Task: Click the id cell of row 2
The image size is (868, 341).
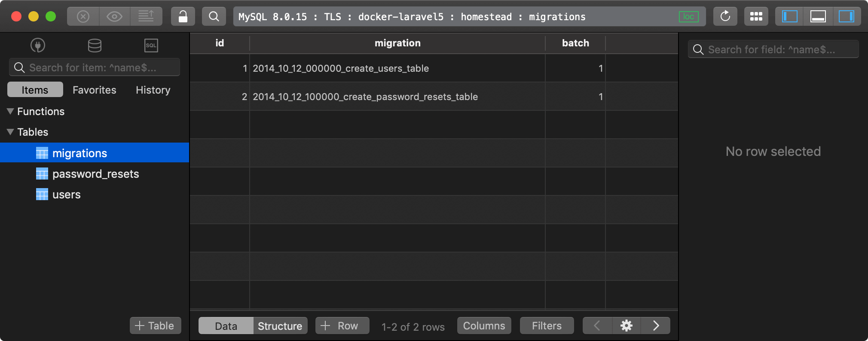Action: click(220, 97)
